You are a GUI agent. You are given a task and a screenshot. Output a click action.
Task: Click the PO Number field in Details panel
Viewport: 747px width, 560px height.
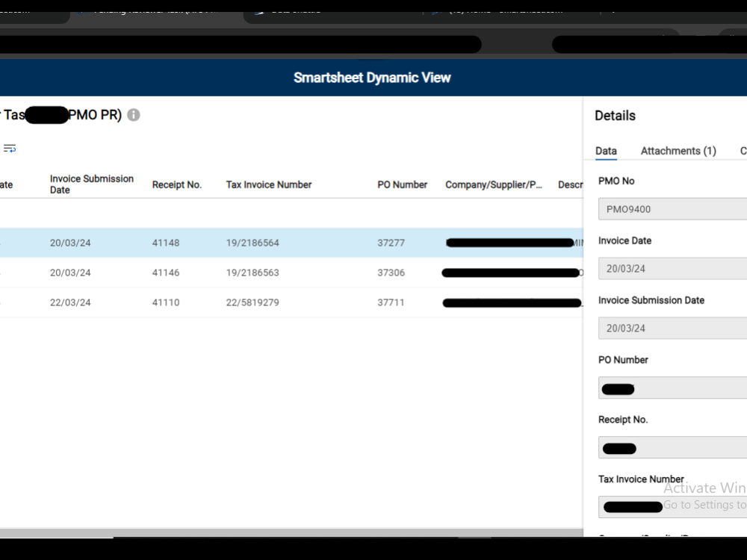(x=672, y=388)
